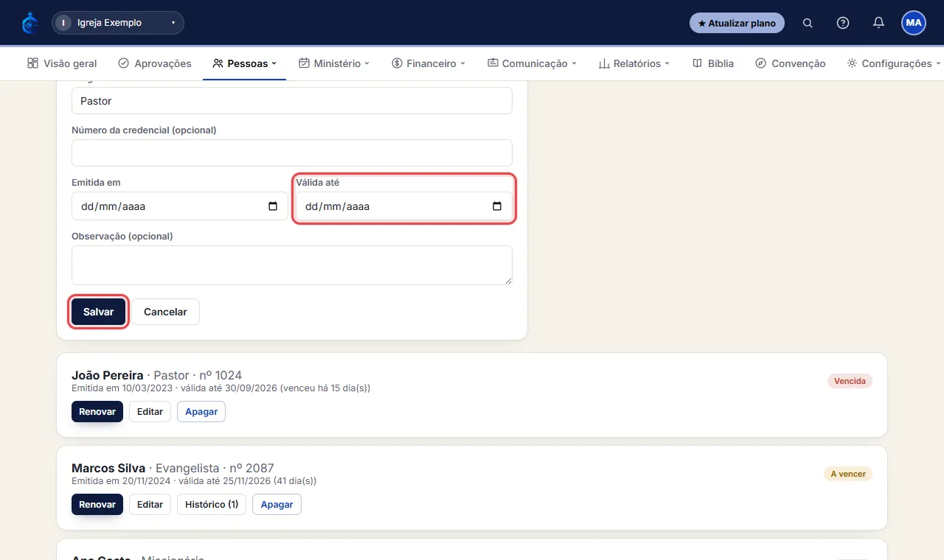Open the help question mark icon
This screenshot has width=944, height=560.
pos(843,23)
